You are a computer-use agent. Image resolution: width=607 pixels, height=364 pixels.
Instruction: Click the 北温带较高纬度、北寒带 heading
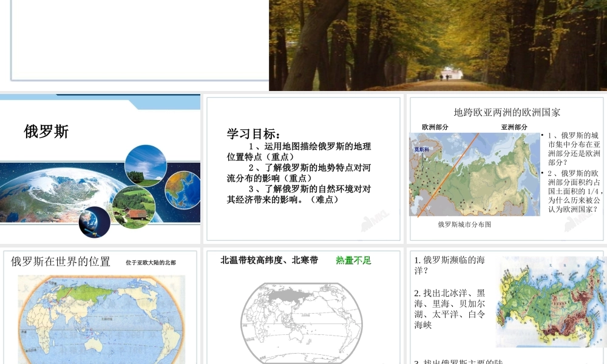coord(269,260)
